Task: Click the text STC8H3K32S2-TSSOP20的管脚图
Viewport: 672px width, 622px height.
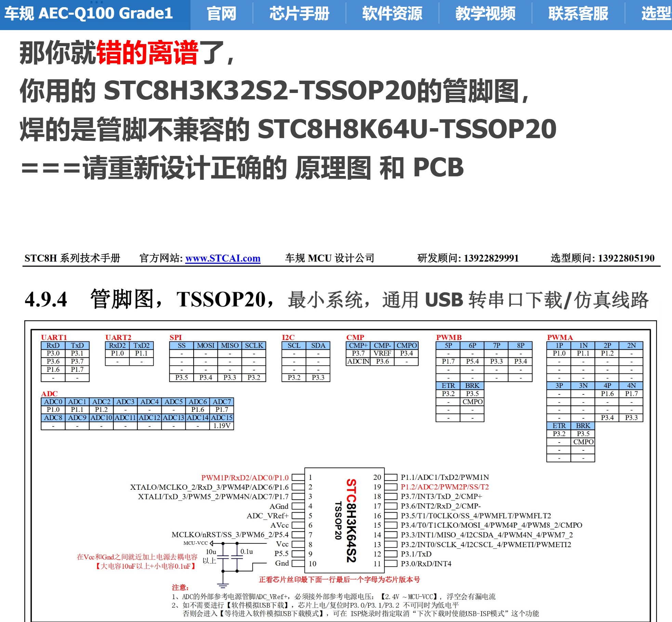Action: click(312, 91)
